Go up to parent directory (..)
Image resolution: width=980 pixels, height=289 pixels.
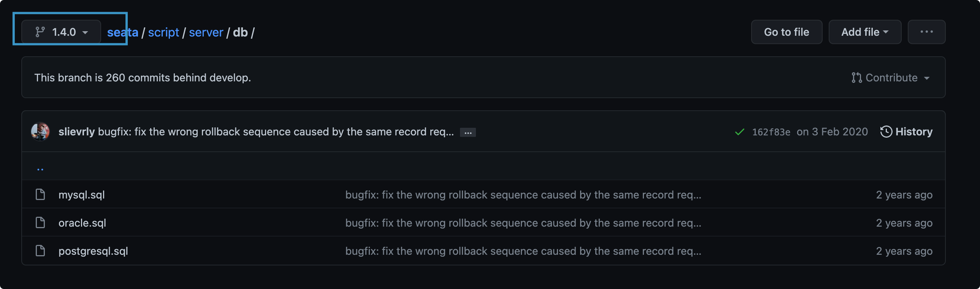coord(40,168)
